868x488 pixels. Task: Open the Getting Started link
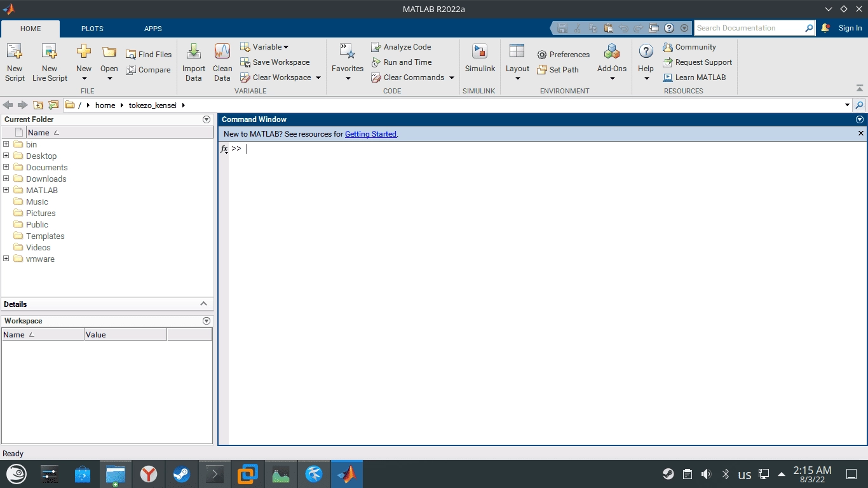click(370, 134)
